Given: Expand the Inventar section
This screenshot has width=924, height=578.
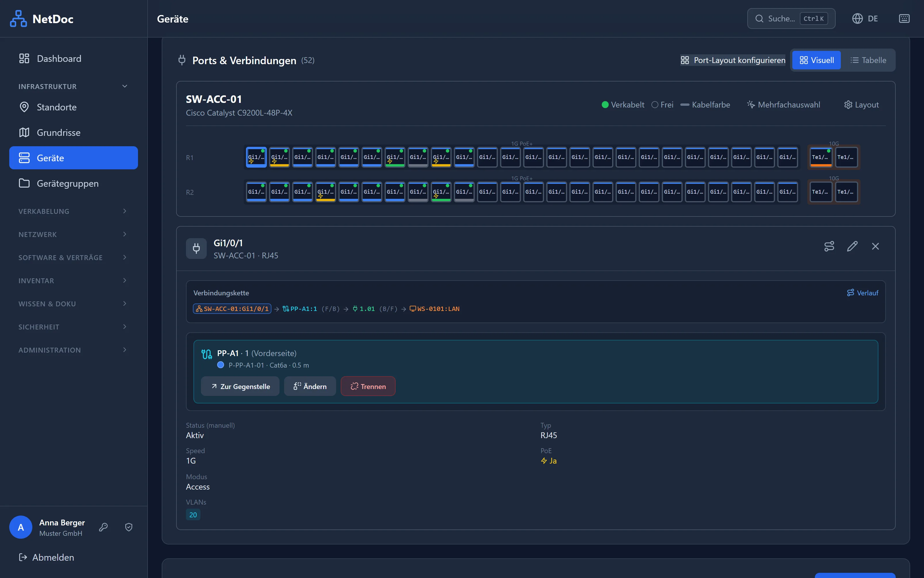Looking at the screenshot, I should pos(73,281).
